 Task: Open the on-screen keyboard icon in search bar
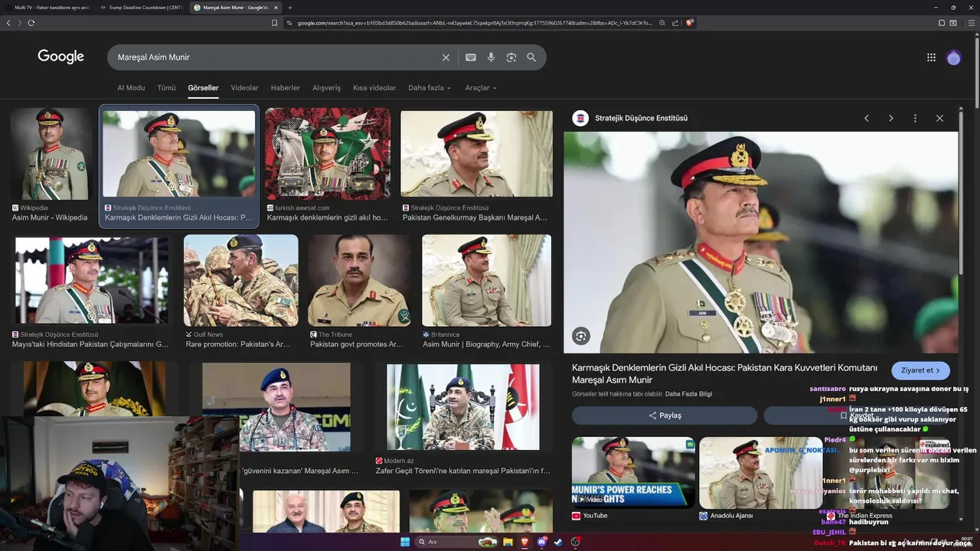pos(471,57)
